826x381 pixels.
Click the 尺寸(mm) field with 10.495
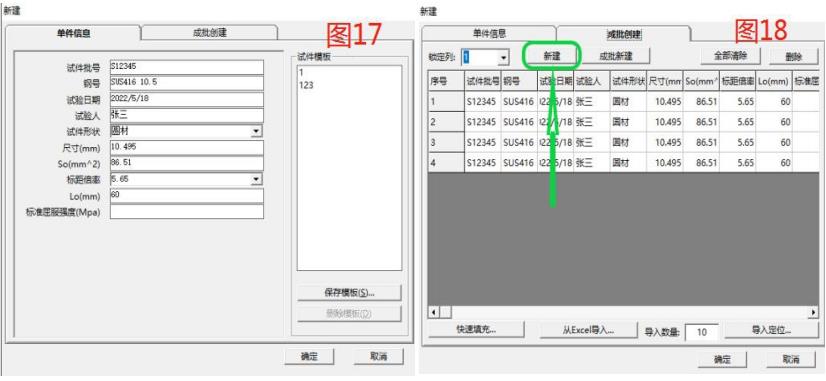pos(186,148)
